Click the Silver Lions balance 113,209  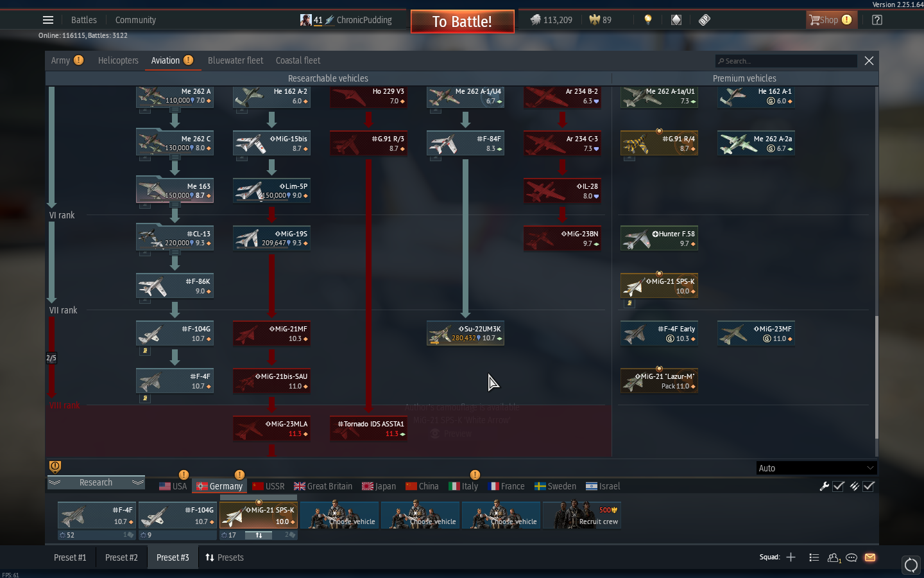tap(551, 20)
